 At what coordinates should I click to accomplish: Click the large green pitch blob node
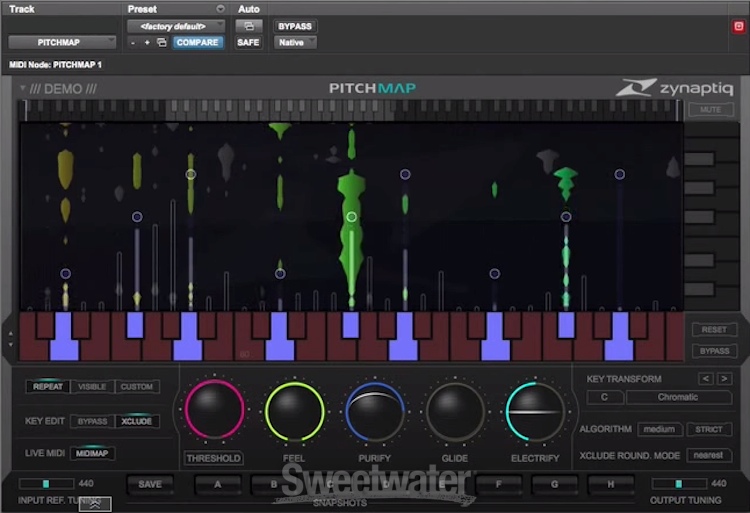[352, 217]
